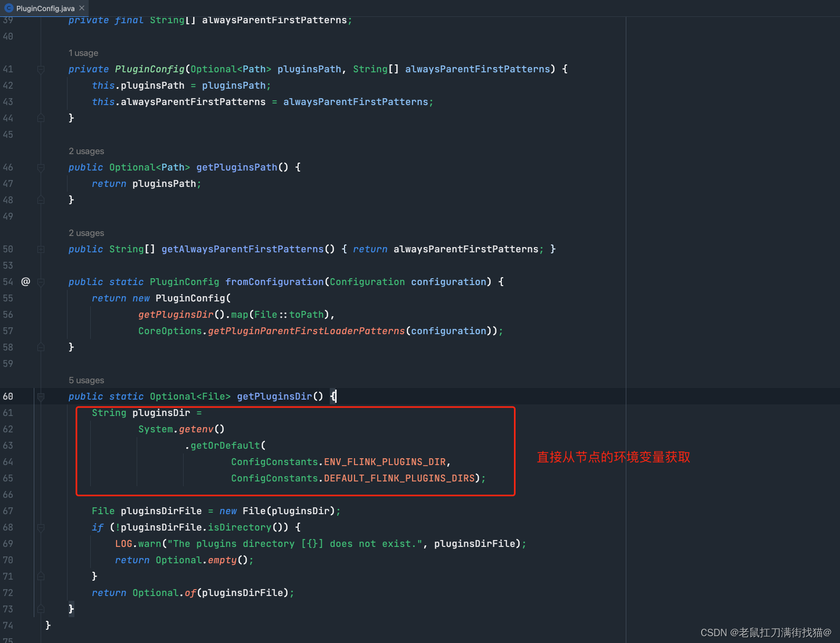Collapse the PluginConfig constructor at line 41

pyautogui.click(x=41, y=69)
